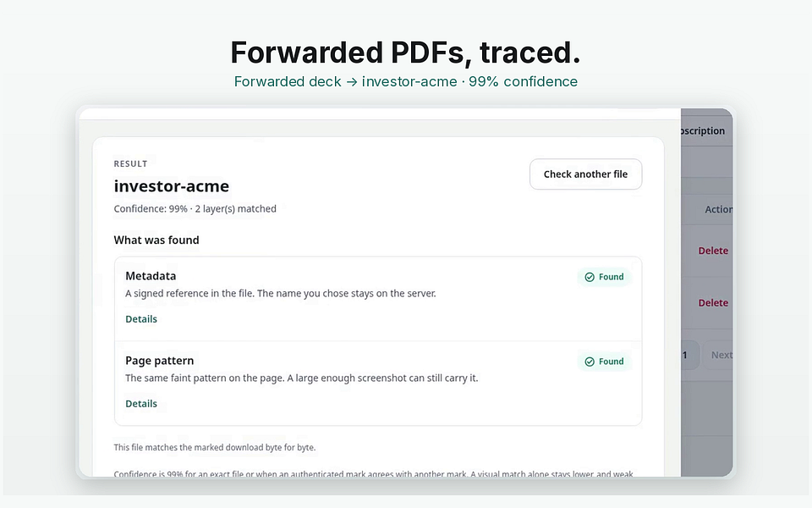Click the Check another file button
Viewport: 812px width, 508px height.
[585, 174]
